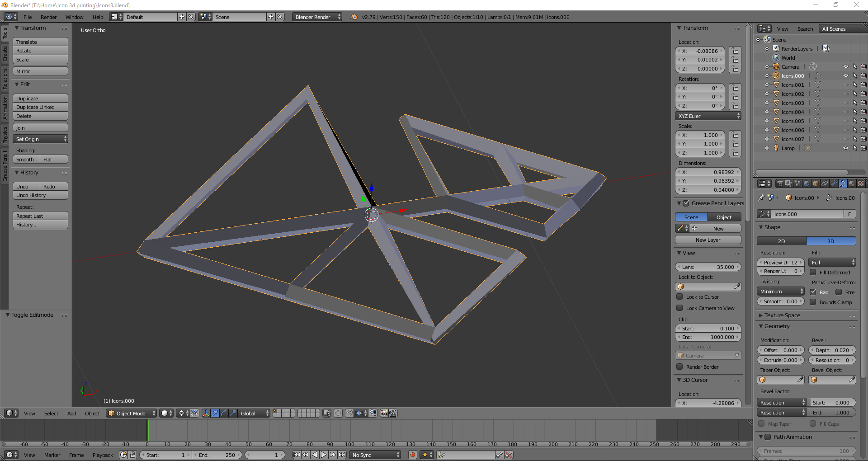Open the Help menu
The height and width of the screenshot is (461, 868).
click(98, 17)
